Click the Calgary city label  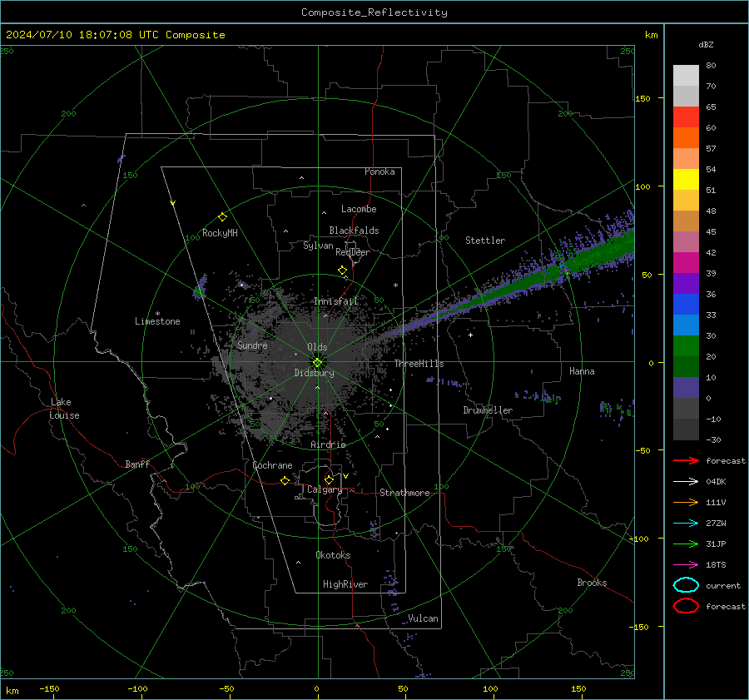[x=325, y=489]
